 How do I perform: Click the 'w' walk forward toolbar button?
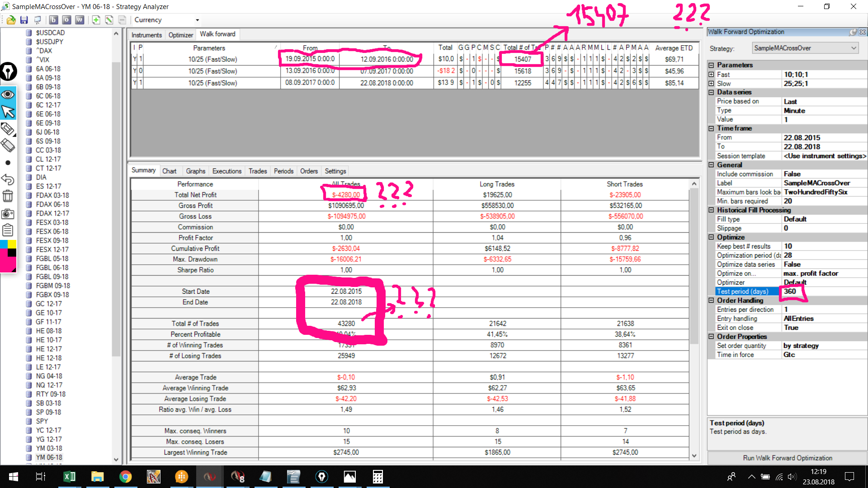pos(80,20)
